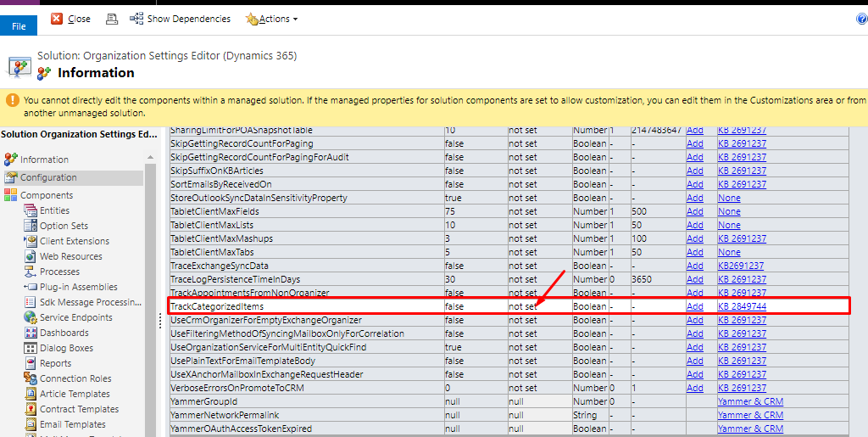Click Add link for VerboseErrorsOnPromoteToCRM
The height and width of the screenshot is (437, 868).
pyautogui.click(x=695, y=389)
